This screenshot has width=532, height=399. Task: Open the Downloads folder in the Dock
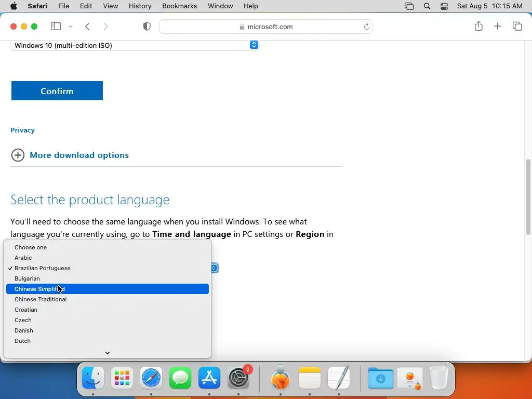coord(380,378)
